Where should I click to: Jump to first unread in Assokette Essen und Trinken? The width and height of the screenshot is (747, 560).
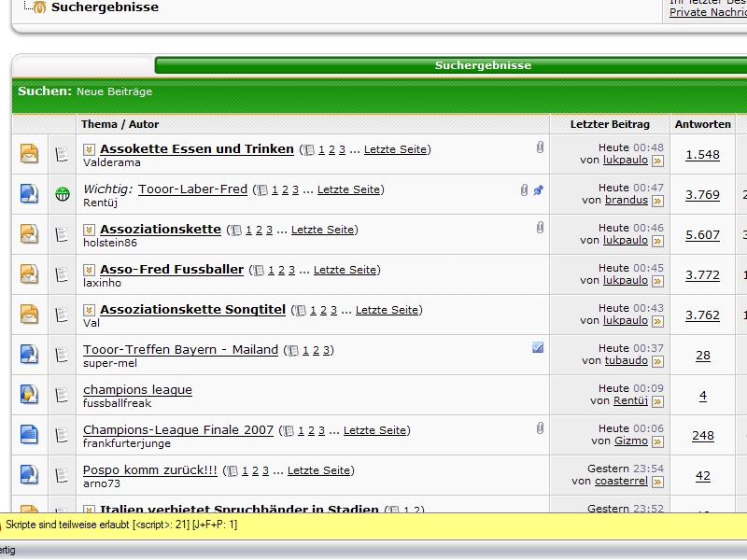[x=89, y=149]
